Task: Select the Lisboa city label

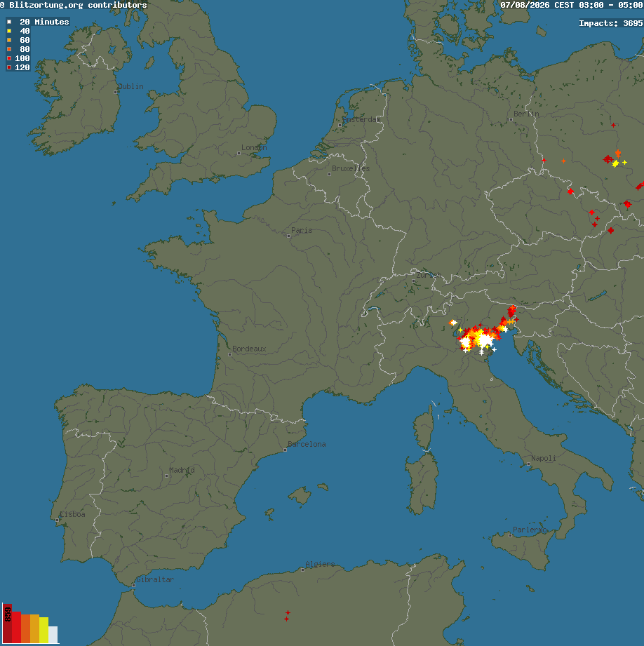Action: (x=72, y=514)
